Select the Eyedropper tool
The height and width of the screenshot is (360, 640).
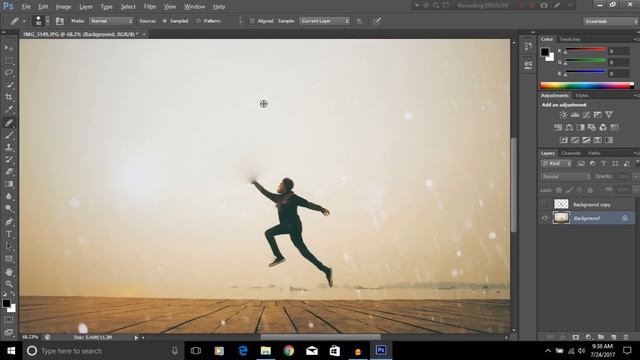click(x=9, y=109)
